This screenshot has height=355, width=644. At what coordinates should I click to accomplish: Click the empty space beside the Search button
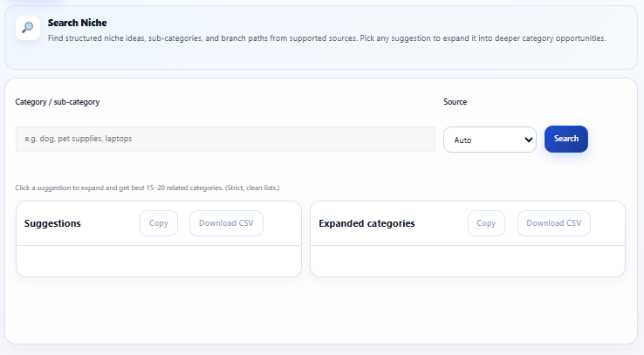[609, 140]
